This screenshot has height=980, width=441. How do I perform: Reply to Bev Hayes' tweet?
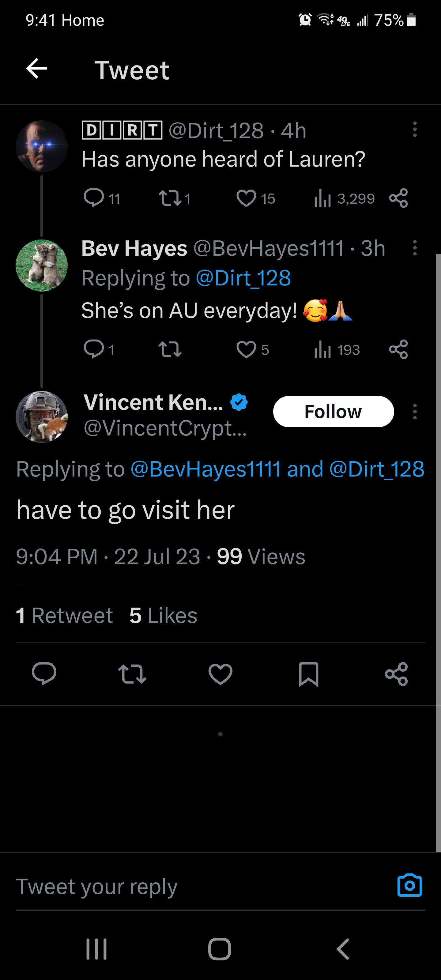(94, 350)
